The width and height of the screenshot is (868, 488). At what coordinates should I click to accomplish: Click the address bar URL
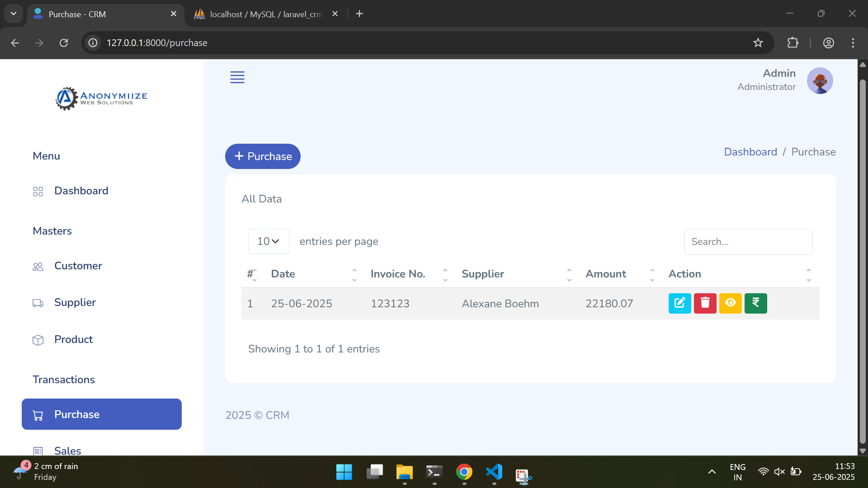pyautogui.click(x=157, y=43)
